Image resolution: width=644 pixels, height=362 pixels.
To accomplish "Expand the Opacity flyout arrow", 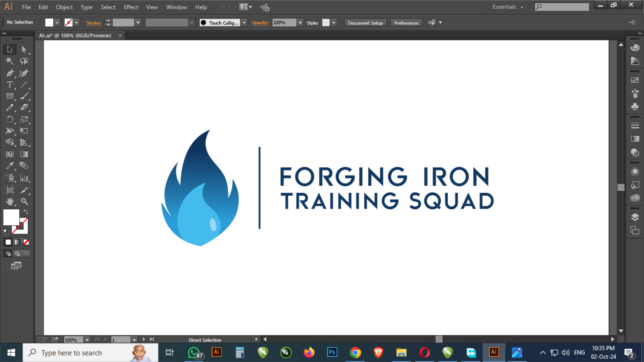I will (300, 23).
